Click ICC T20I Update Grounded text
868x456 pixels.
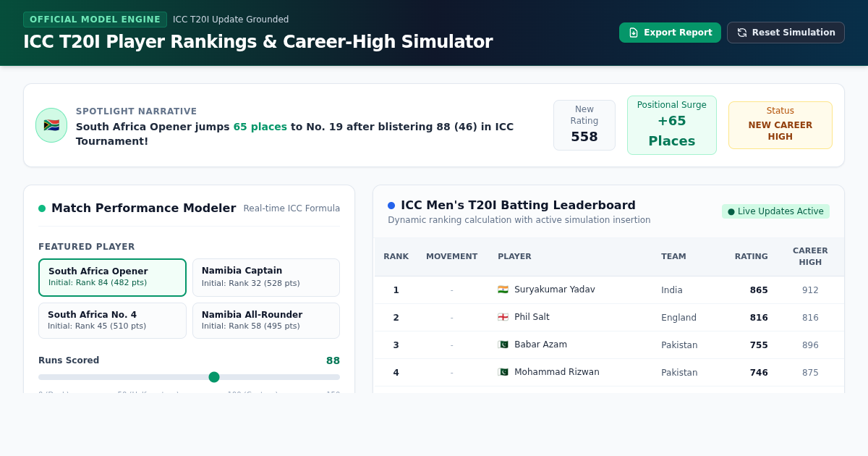point(231,20)
